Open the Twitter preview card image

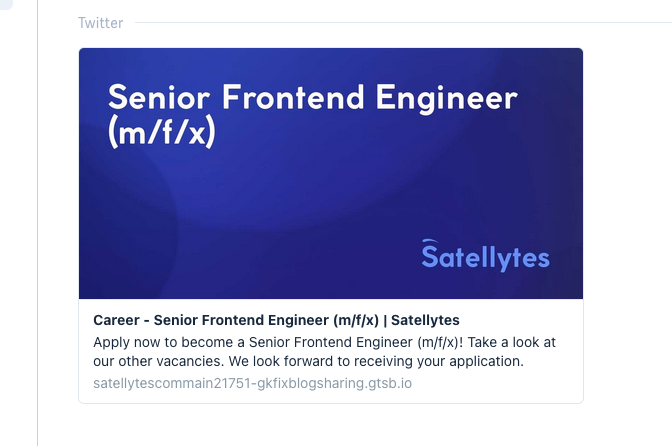pos(331,174)
